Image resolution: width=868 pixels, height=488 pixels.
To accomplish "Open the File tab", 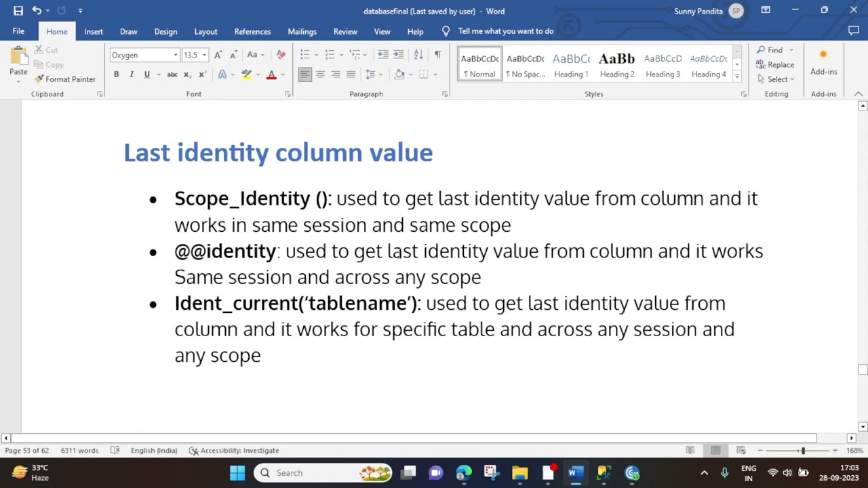I will tap(18, 31).
